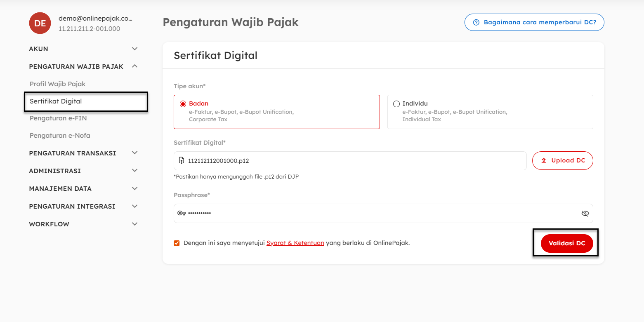Open Profil Wajib Pajak page
The image size is (644, 322).
coord(57,84)
